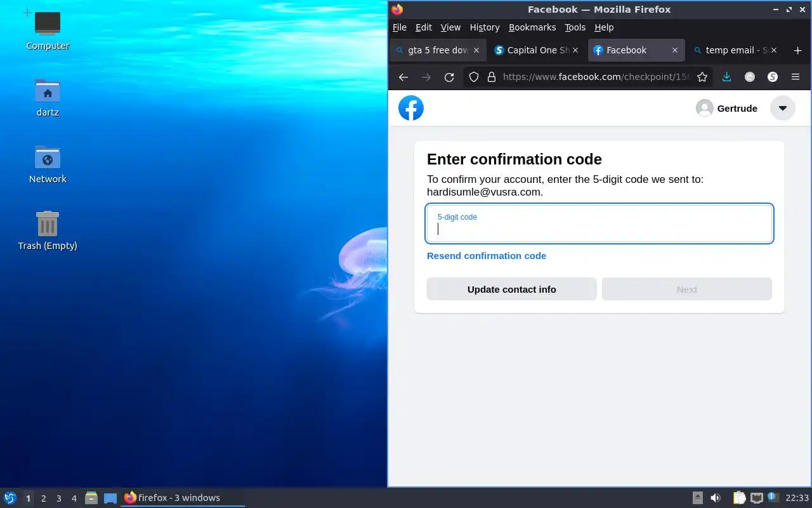Open a new browser tab with plus button
Screen dimensions: 812x508
[x=797, y=50]
